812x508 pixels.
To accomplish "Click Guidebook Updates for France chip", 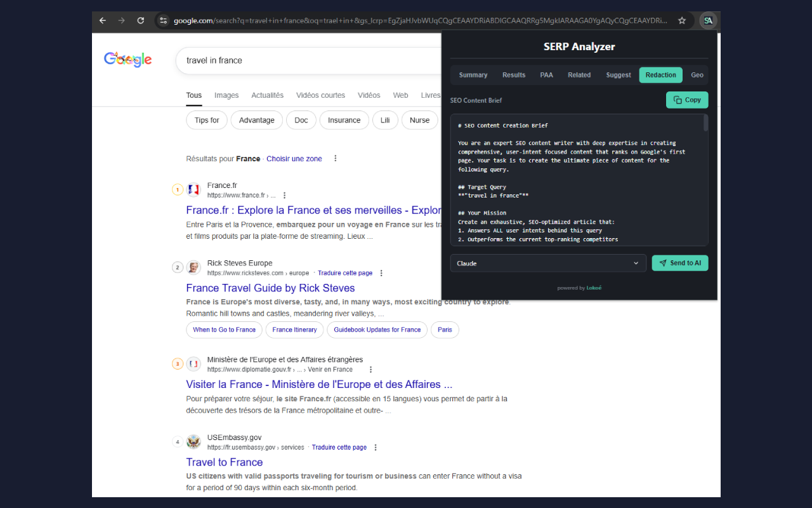I will [377, 330].
